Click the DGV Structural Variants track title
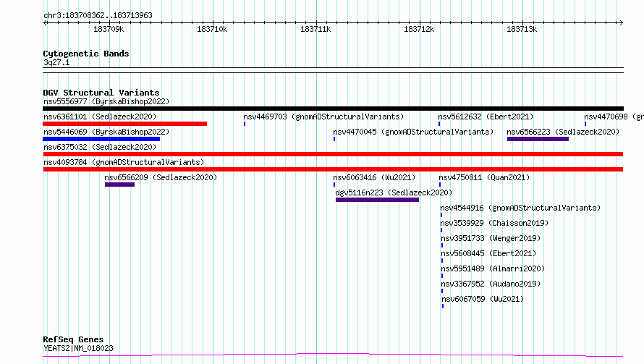This screenshot has width=644, height=364. click(x=101, y=93)
